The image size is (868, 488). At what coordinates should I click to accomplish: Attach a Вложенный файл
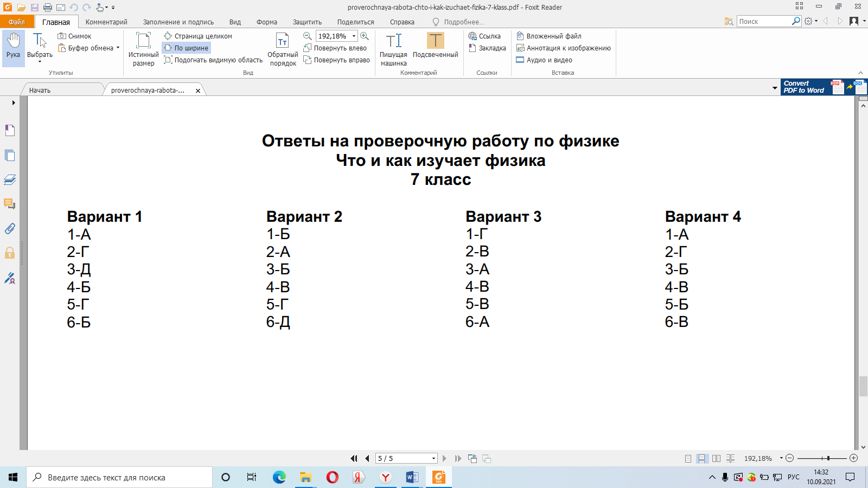point(548,36)
